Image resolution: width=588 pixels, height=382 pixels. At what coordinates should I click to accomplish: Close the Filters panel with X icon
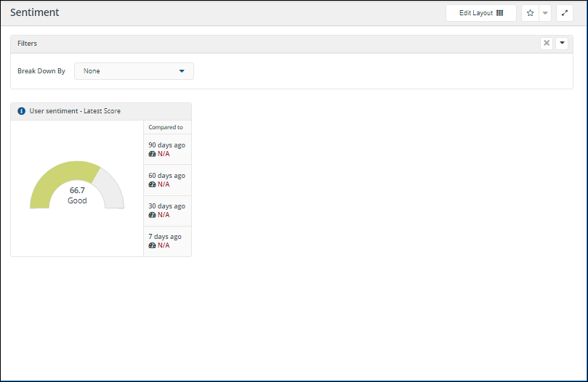tap(547, 44)
